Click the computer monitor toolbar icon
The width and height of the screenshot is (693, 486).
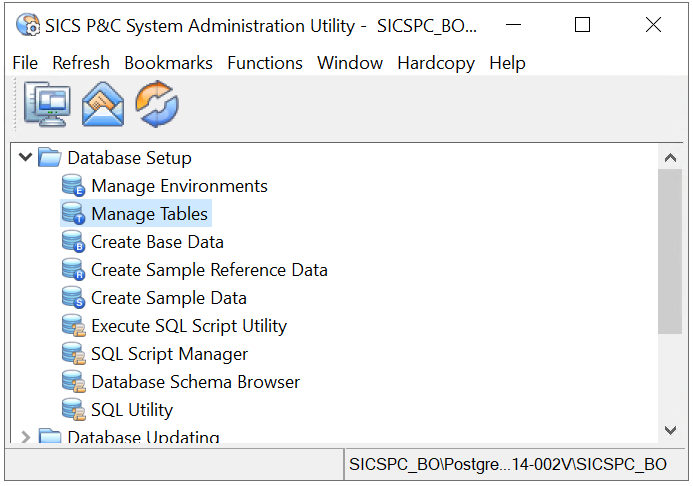pos(46,104)
